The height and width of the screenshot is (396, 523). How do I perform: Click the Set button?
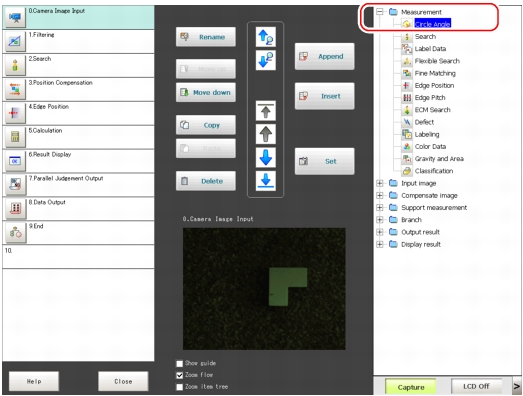click(325, 161)
